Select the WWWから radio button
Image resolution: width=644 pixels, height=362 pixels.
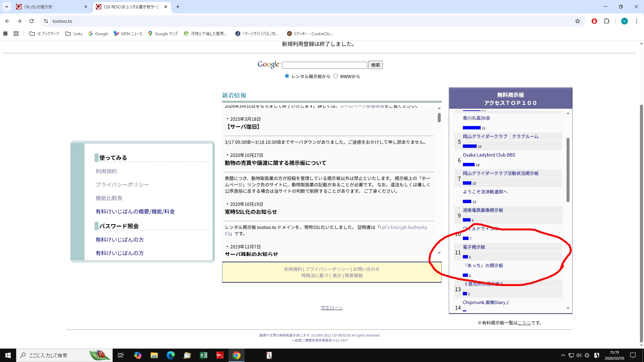click(335, 76)
